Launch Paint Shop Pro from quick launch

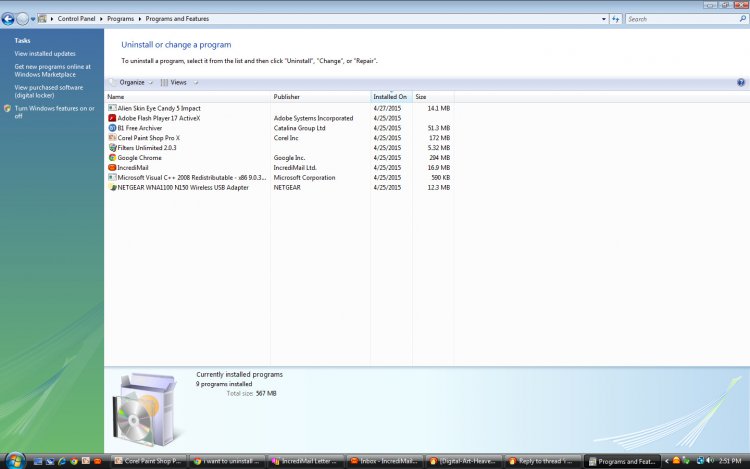tap(86, 461)
